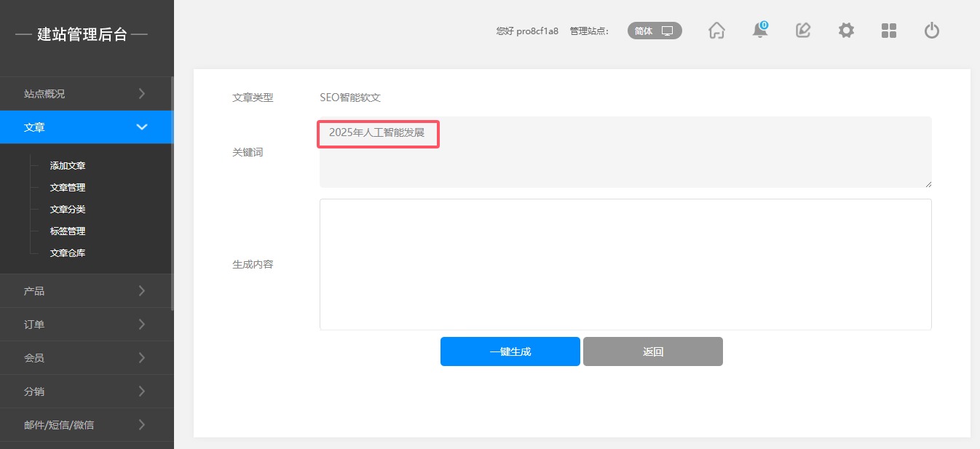Image resolution: width=980 pixels, height=449 pixels.
Task: Open 文章管理 submenu item
Action: tap(68, 188)
